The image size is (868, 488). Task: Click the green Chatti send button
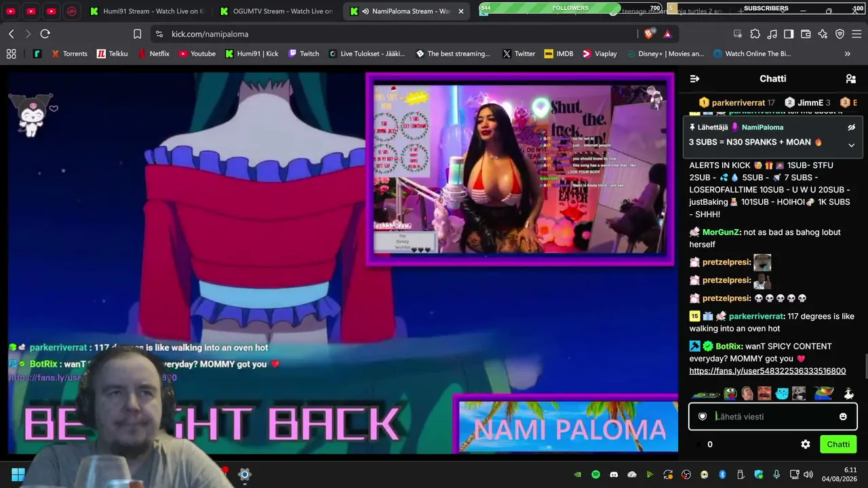point(838,445)
